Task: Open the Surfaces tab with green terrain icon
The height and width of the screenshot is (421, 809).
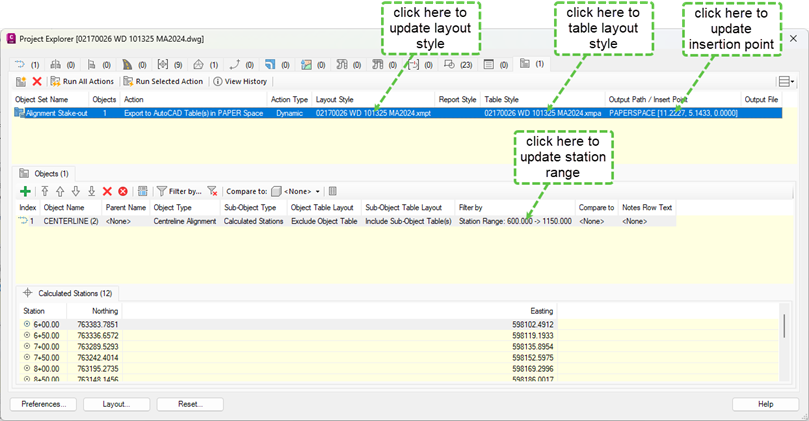Action: coord(314,64)
